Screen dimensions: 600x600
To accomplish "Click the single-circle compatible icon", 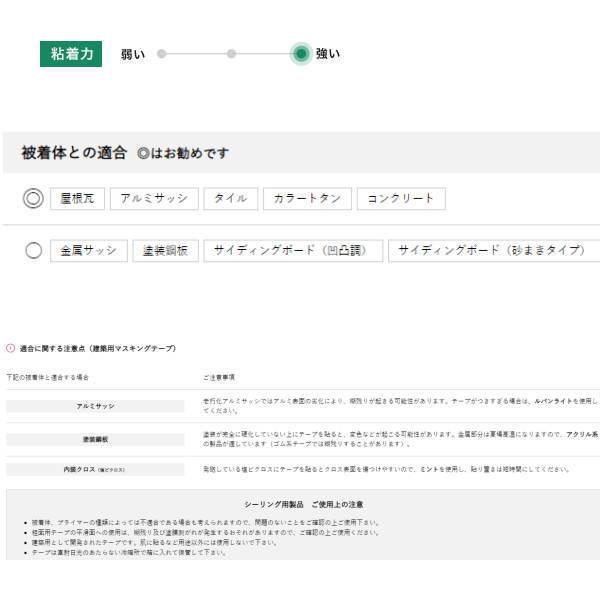I will pos(34,251).
